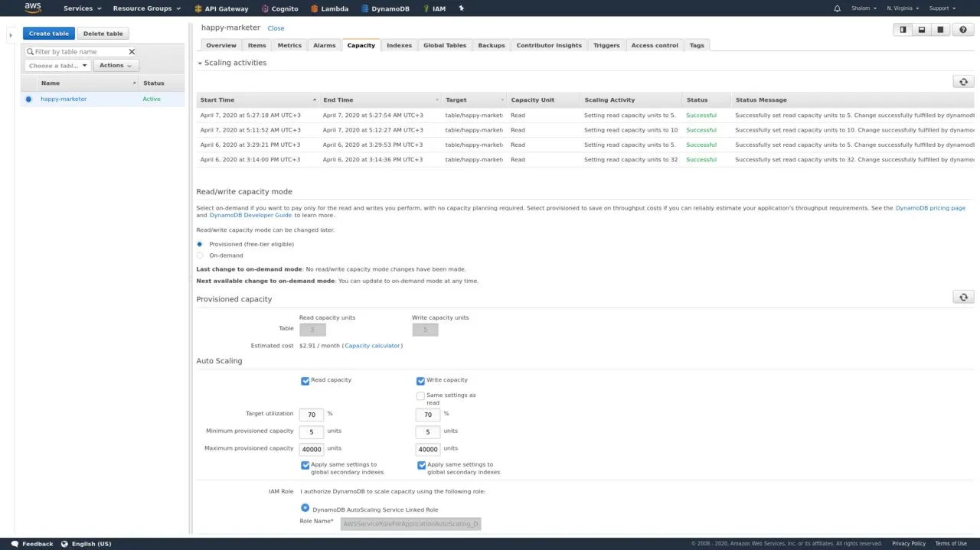
Task: Open the Support dropdown menu
Action: [942, 8]
